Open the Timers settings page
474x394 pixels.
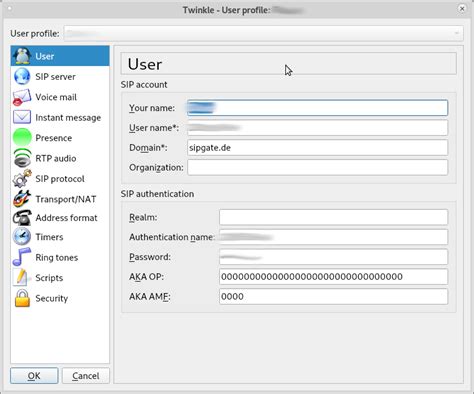pos(60,237)
